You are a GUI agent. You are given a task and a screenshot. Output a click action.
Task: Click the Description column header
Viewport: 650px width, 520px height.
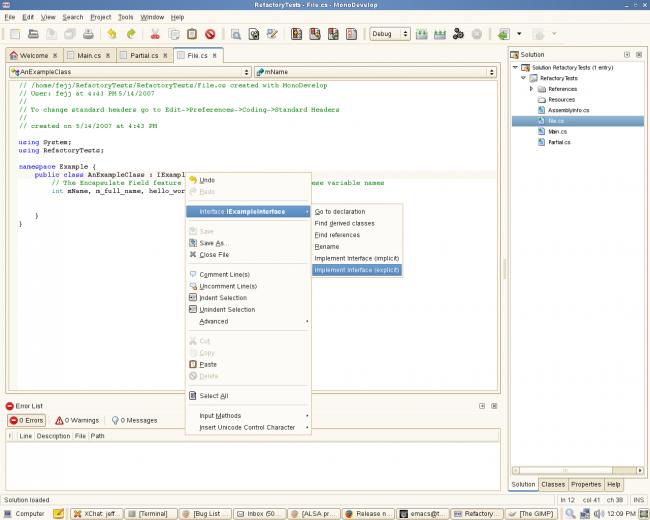(53, 436)
